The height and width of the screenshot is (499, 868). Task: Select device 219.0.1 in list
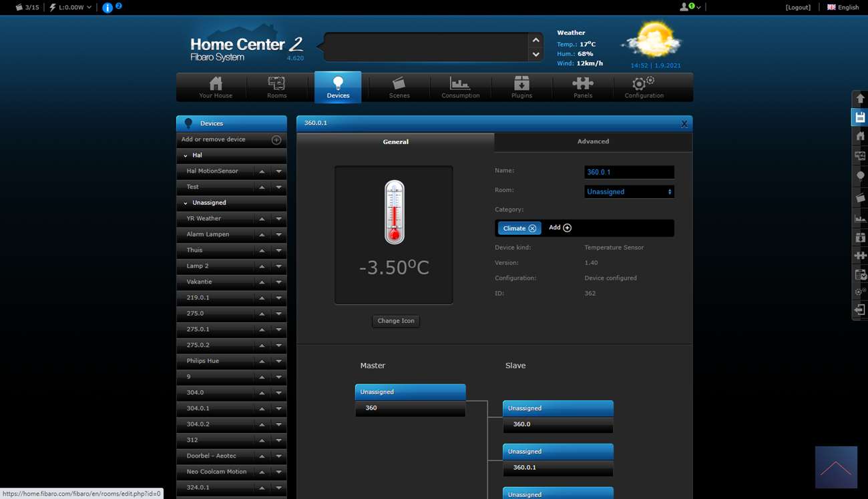click(215, 298)
